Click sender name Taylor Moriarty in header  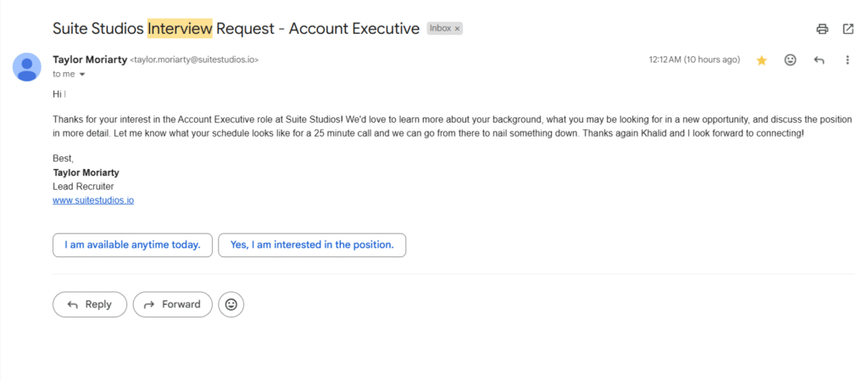tap(90, 59)
